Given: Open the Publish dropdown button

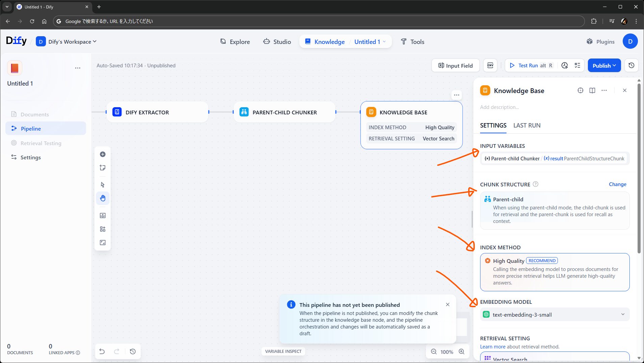Looking at the screenshot, I should [x=604, y=66].
